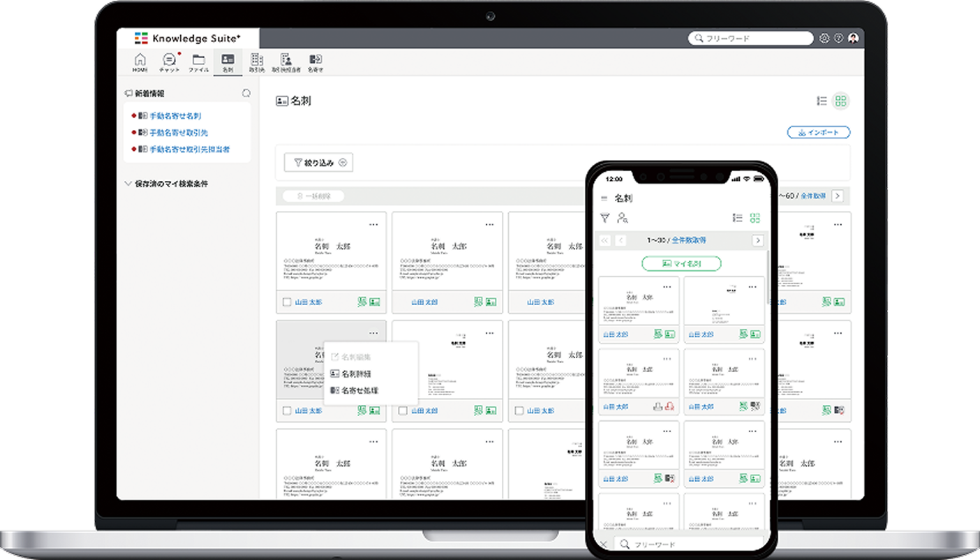Select the ファイル navigation icon
Image resolution: width=980 pixels, height=560 pixels.
[x=198, y=63]
